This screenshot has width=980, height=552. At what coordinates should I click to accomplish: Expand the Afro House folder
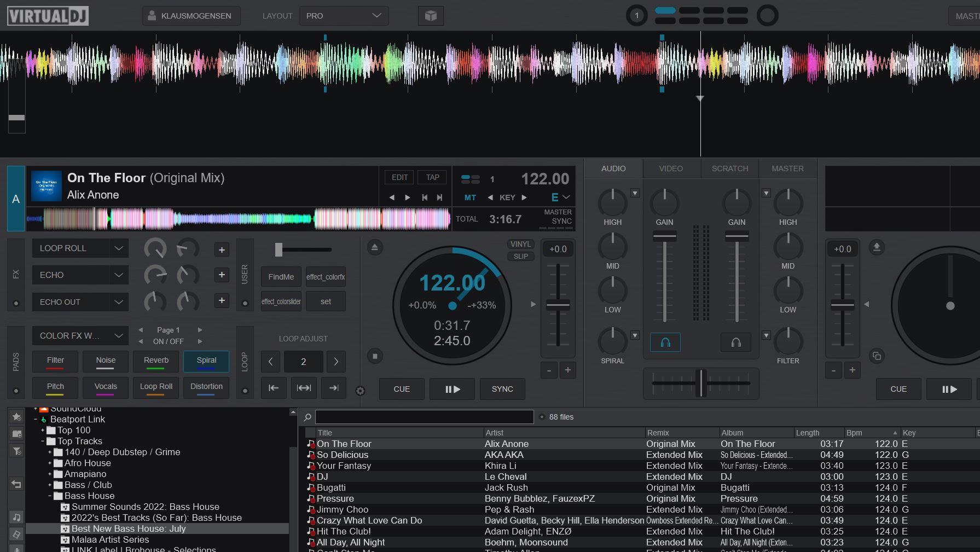[50, 463]
